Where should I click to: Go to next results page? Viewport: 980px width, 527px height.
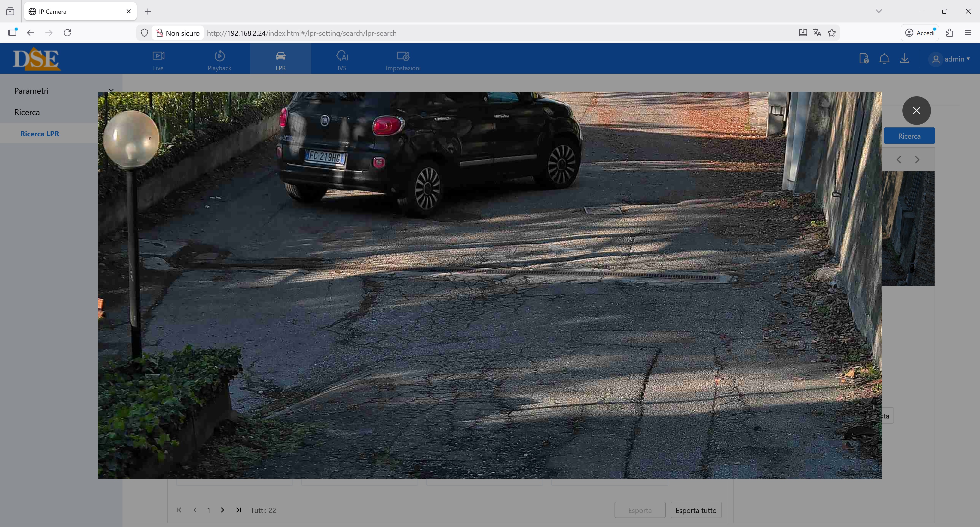(223, 510)
